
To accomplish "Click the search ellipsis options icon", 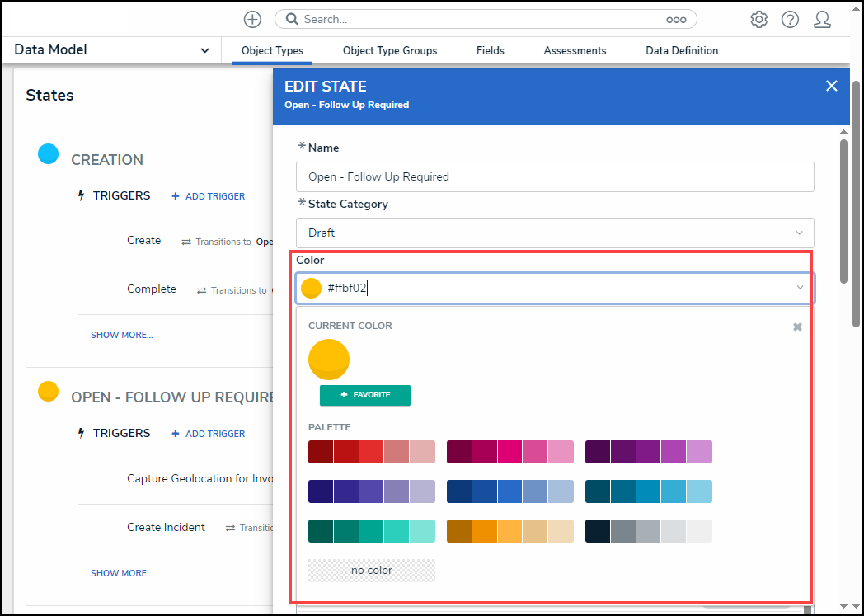I will tap(676, 20).
